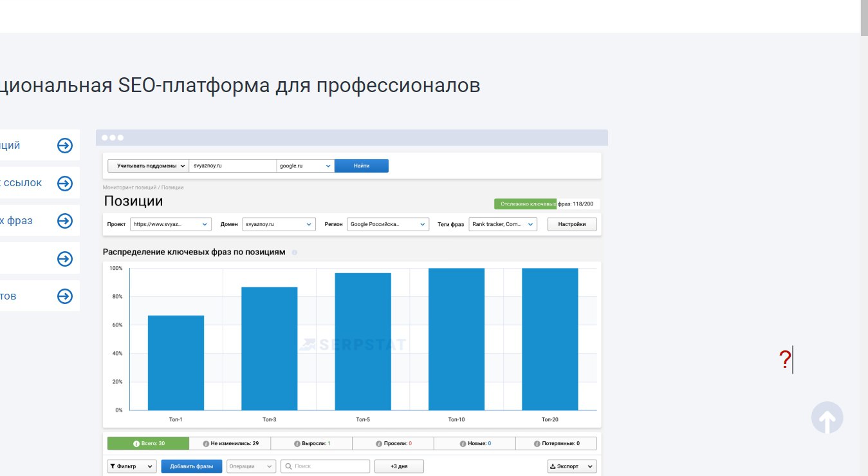868x476 pixels.
Task: Click the magnifier icon in Поиск field
Action: pos(289,466)
